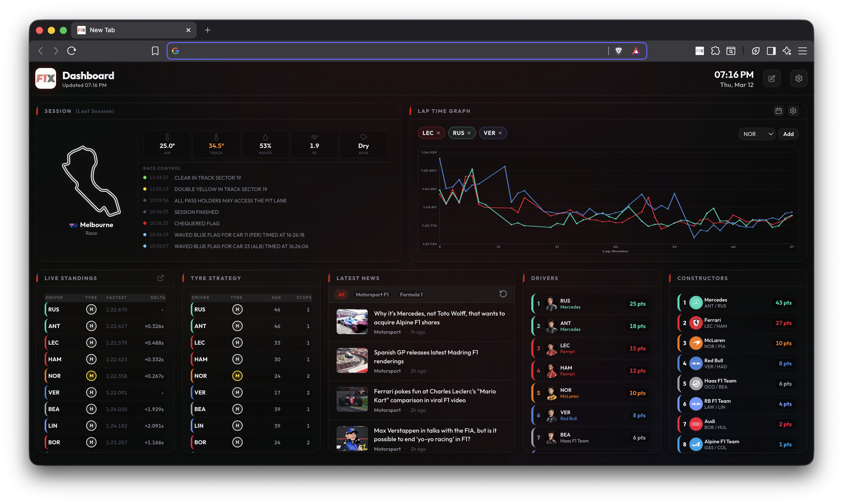Select the Formula 1 news tab
The height and width of the screenshot is (504, 843).
pos(411,295)
